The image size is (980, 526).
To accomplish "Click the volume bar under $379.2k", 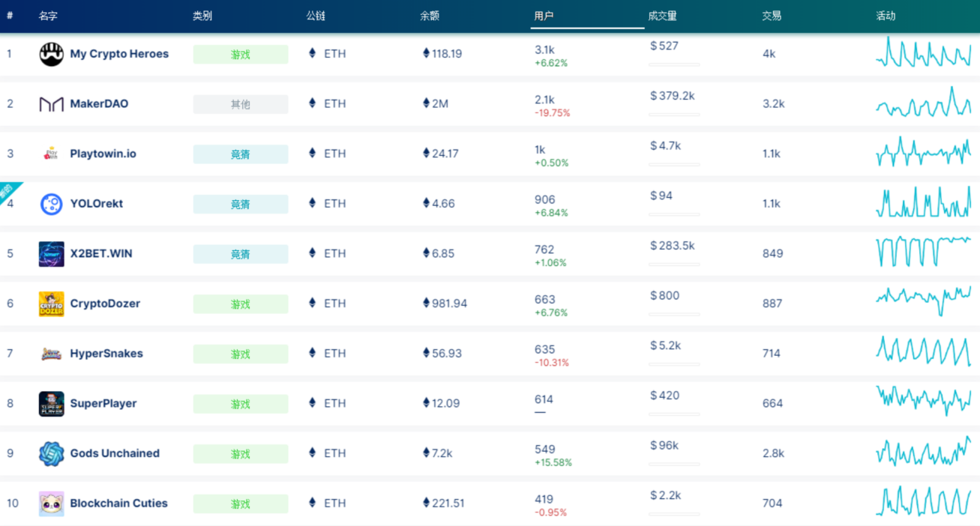I will click(674, 115).
